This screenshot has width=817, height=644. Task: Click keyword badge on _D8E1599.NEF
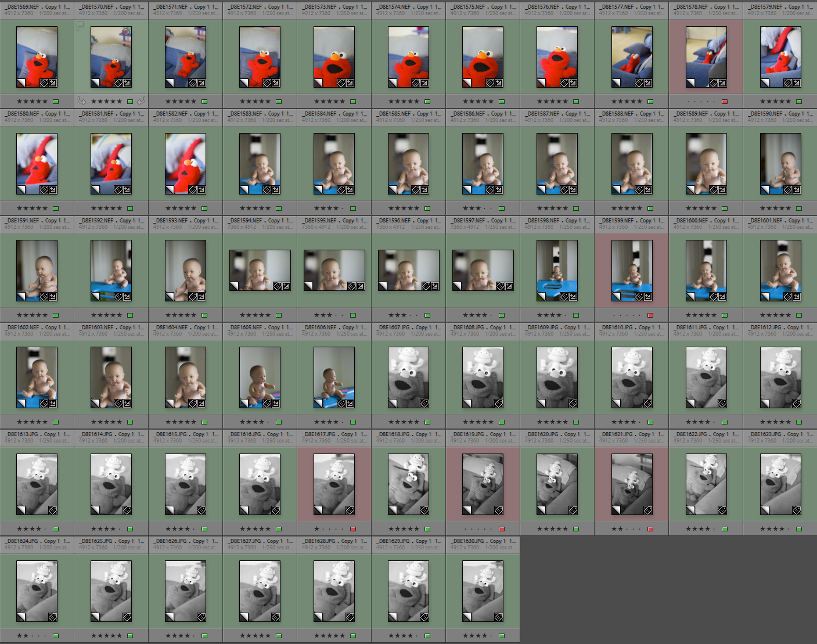(638, 297)
